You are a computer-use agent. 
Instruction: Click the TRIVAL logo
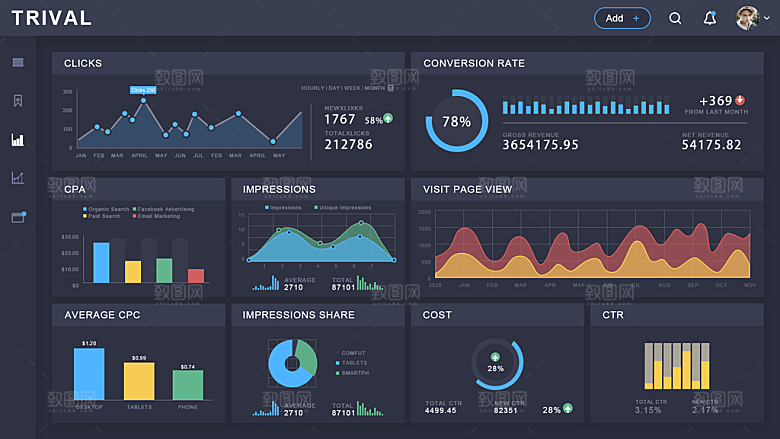(52, 18)
